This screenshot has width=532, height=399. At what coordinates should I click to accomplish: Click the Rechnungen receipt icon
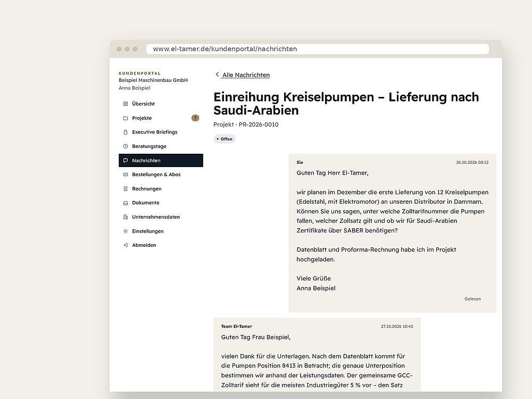coord(126,189)
